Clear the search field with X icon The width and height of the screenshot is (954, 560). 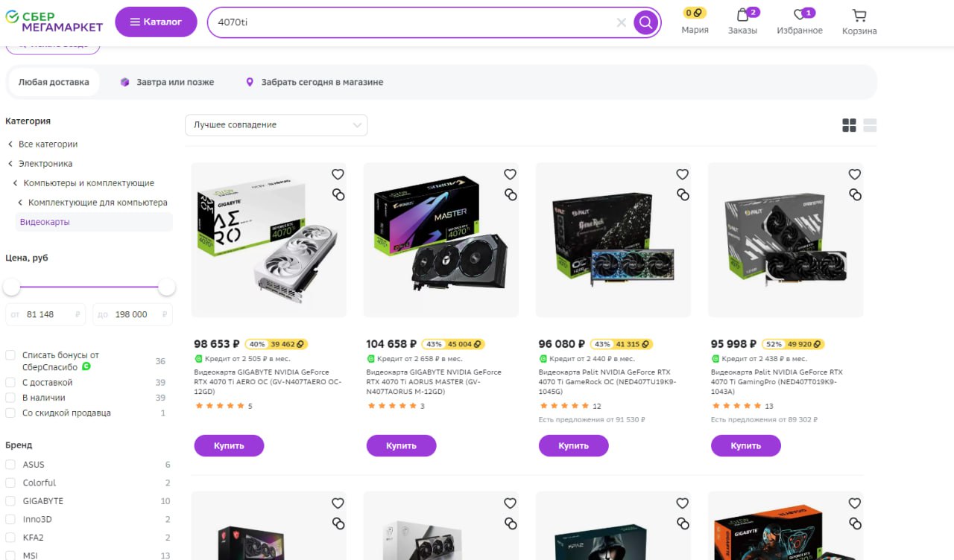pos(622,22)
